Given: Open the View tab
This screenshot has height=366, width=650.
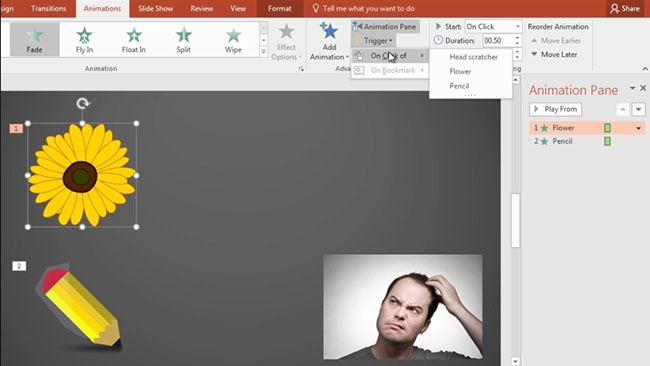Looking at the screenshot, I should click(x=238, y=8).
